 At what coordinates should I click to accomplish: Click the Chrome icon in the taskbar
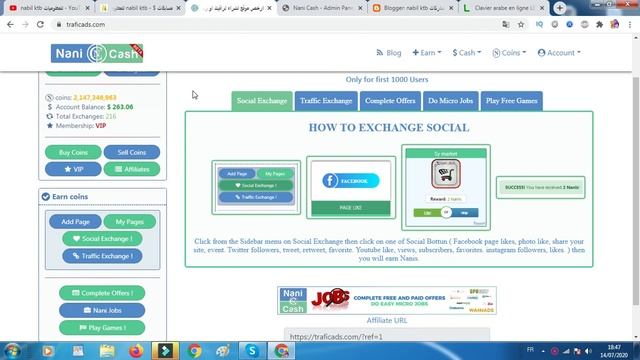(x=194, y=351)
